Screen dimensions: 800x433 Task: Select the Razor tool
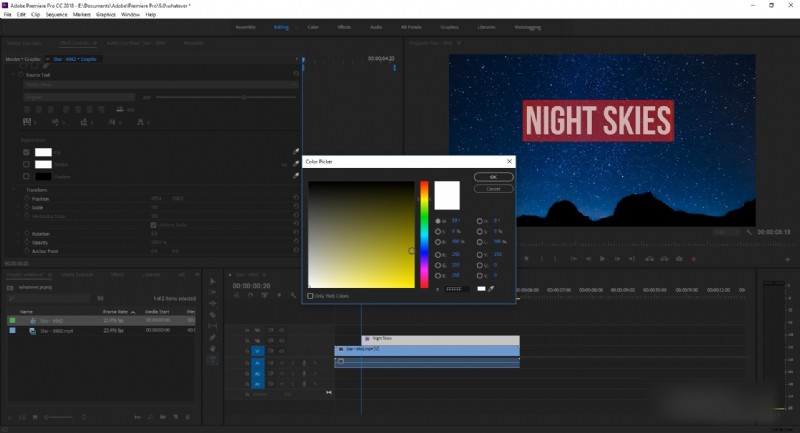[x=213, y=315]
